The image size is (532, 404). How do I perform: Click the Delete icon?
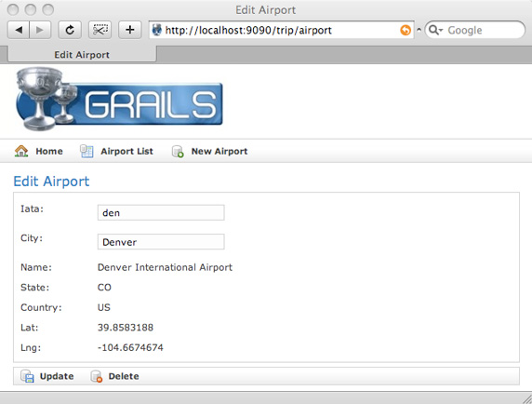(x=97, y=376)
